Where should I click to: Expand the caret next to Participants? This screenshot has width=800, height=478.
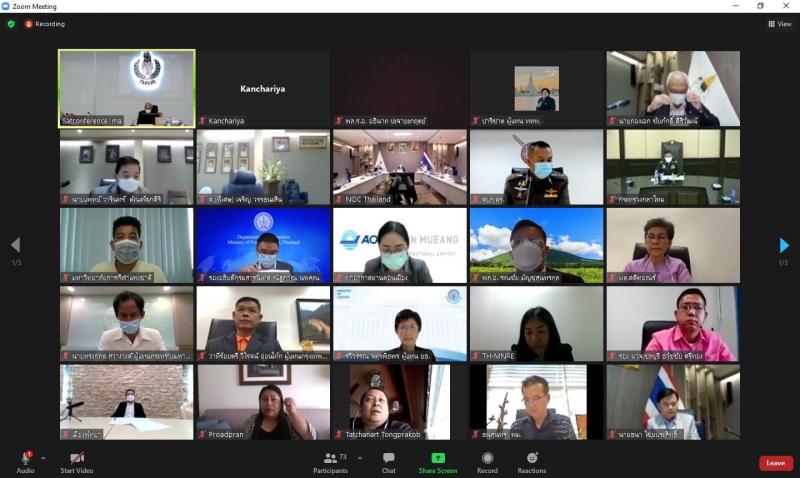tap(360, 459)
